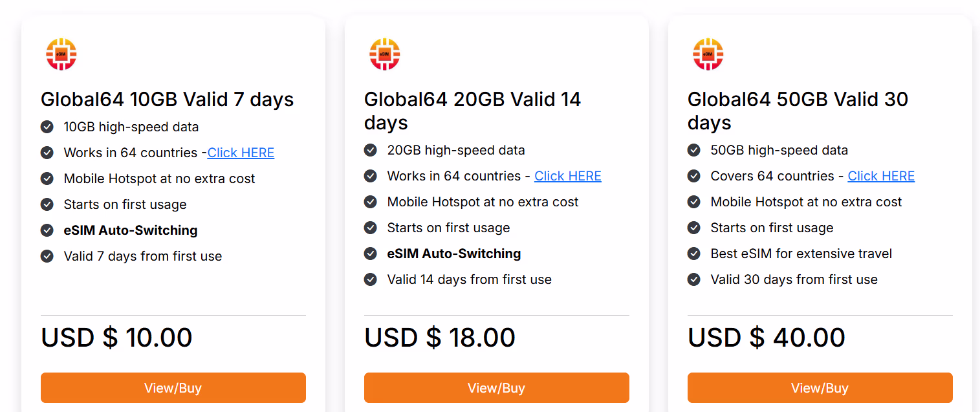Image resolution: width=980 pixels, height=412 pixels.
Task: Open the Click HERE countries link in 50GB plan
Action: [881, 176]
